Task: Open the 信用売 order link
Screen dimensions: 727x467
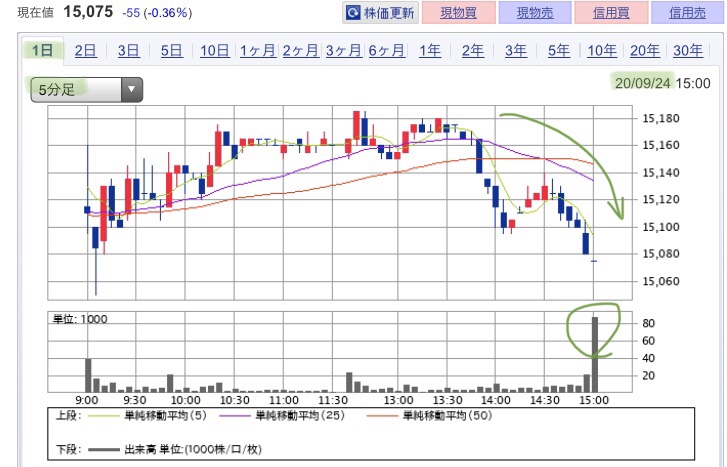Action: pos(688,13)
